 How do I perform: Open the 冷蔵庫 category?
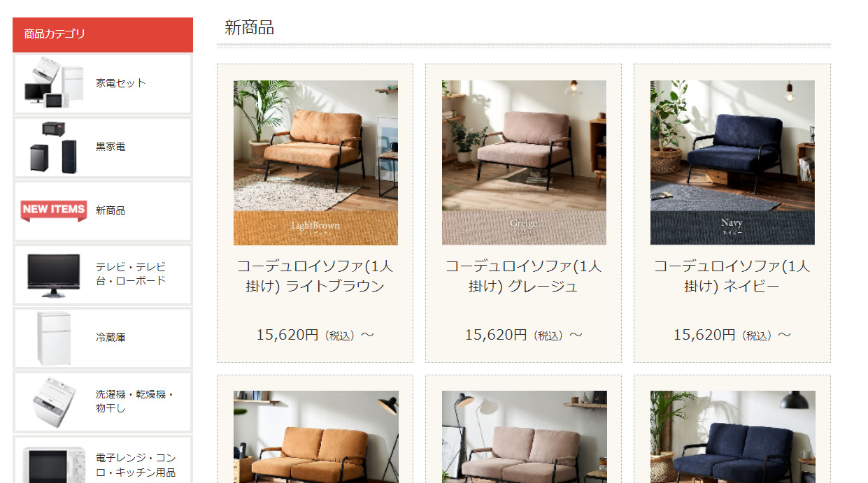(111, 338)
